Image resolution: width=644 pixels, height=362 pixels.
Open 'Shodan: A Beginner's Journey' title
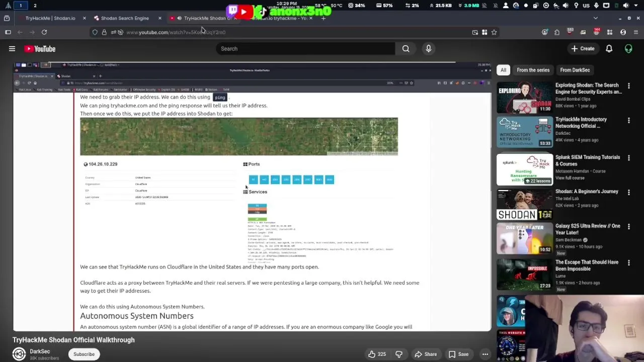[x=587, y=192]
